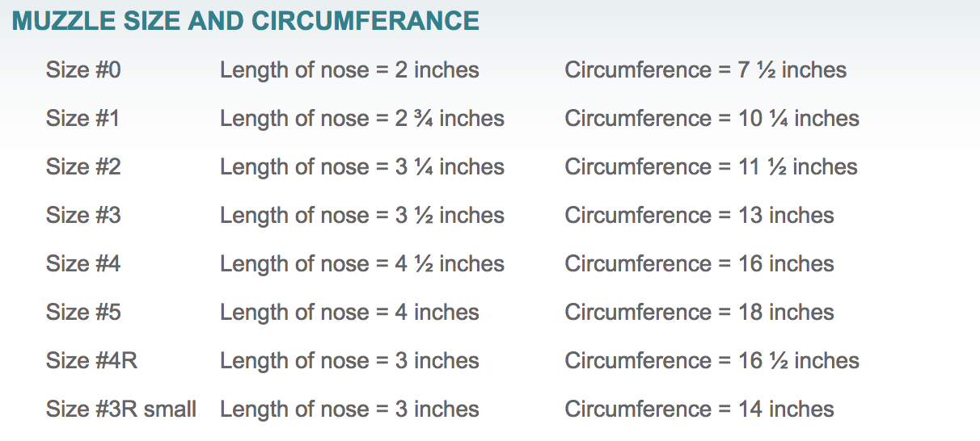
Task: Click Length of nose = 2 inches
Action: coord(349,70)
